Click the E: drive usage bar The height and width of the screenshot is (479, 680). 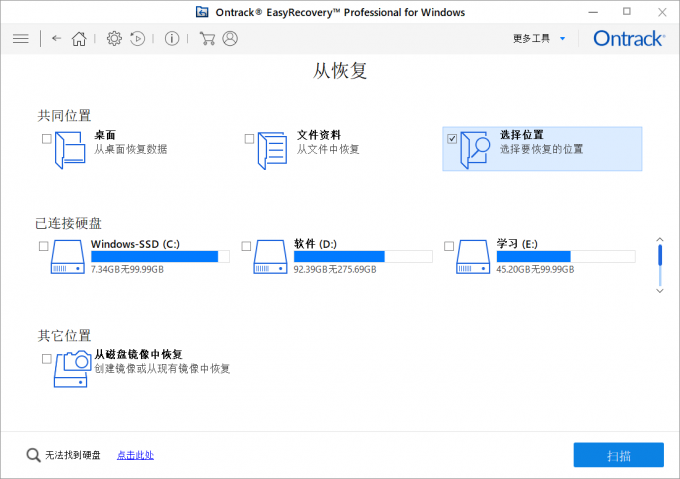pos(566,257)
